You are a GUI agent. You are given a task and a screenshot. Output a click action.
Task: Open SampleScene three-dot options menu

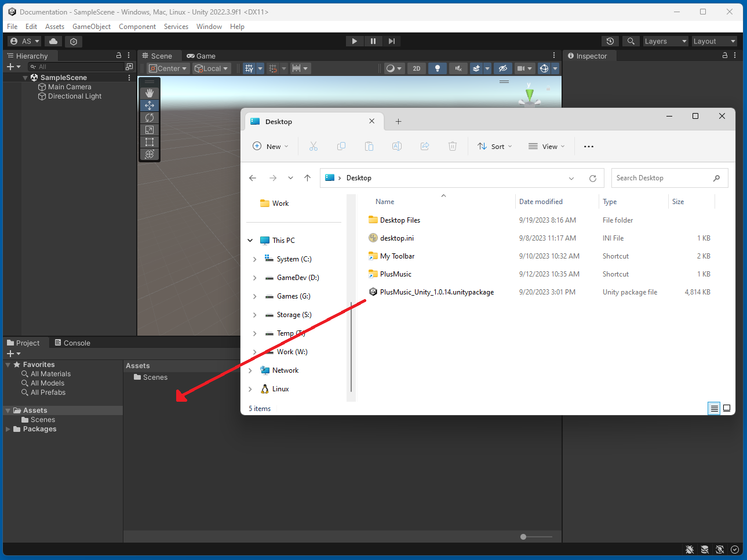[x=129, y=78]
